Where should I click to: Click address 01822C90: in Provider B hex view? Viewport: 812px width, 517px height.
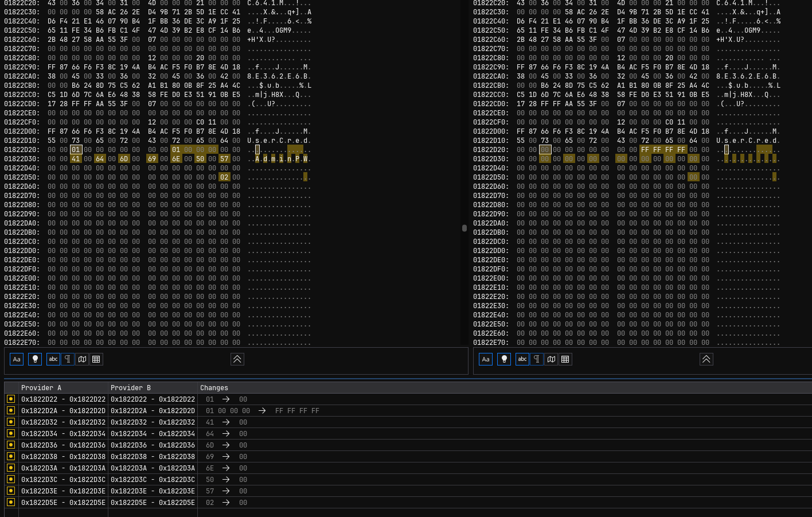[491, 67]
